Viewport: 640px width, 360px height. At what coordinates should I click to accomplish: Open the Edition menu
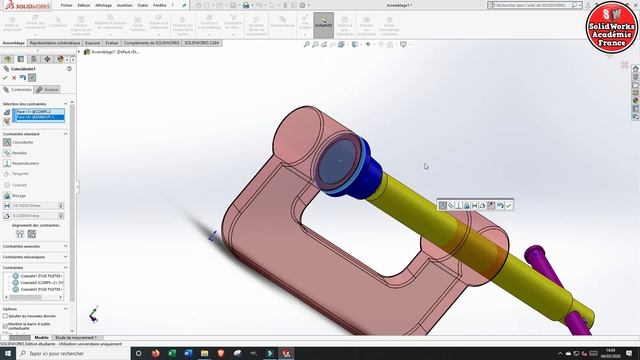[84, 5]
